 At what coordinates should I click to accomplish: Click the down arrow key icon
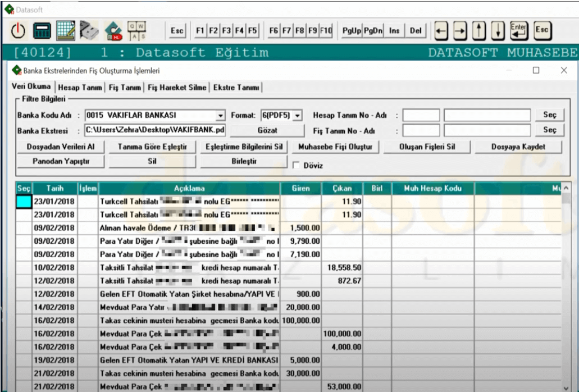click(498, 30)
